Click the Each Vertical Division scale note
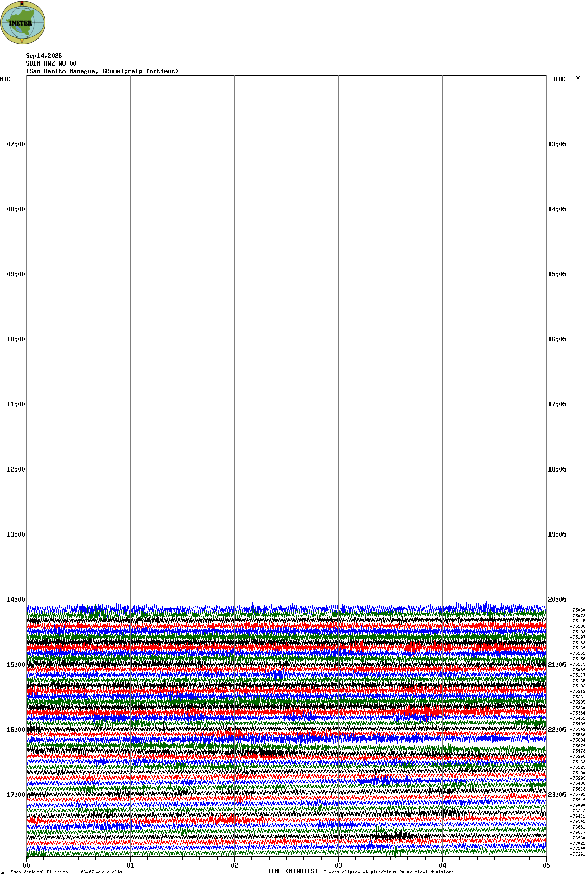This screenshot has width=588, height=879. click(66, 872)
